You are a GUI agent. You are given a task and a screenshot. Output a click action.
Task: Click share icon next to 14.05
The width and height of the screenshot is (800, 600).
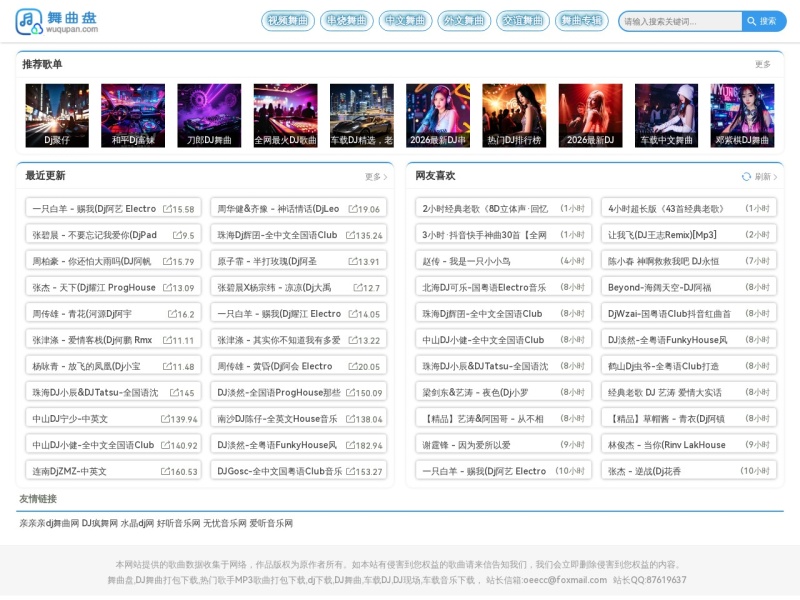[x=353, y=314]
